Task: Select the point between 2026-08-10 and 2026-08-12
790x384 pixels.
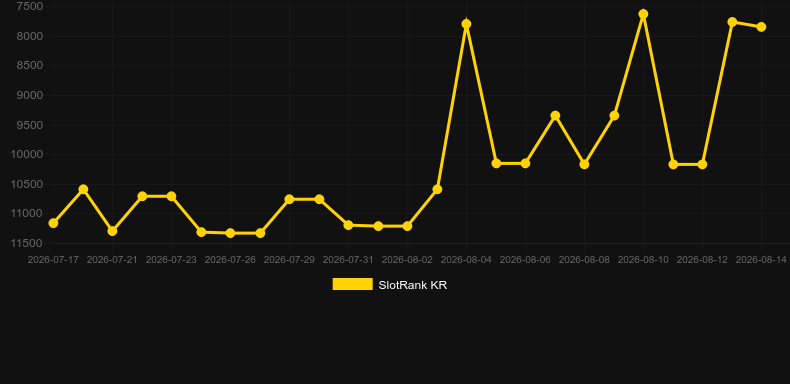Action: 673,164
